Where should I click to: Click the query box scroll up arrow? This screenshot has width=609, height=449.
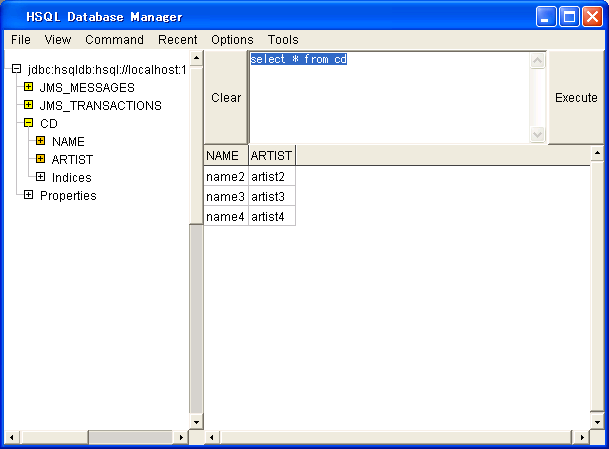click(538, 61)
